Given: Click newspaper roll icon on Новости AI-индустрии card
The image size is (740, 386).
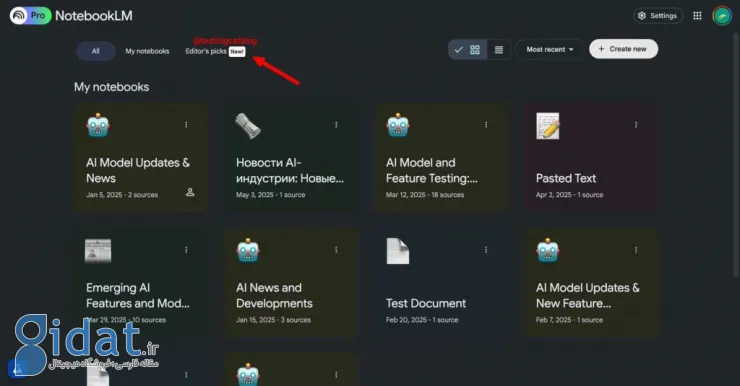Looking at the screenshot, I should pyautogui.click(x=248, y=126).
